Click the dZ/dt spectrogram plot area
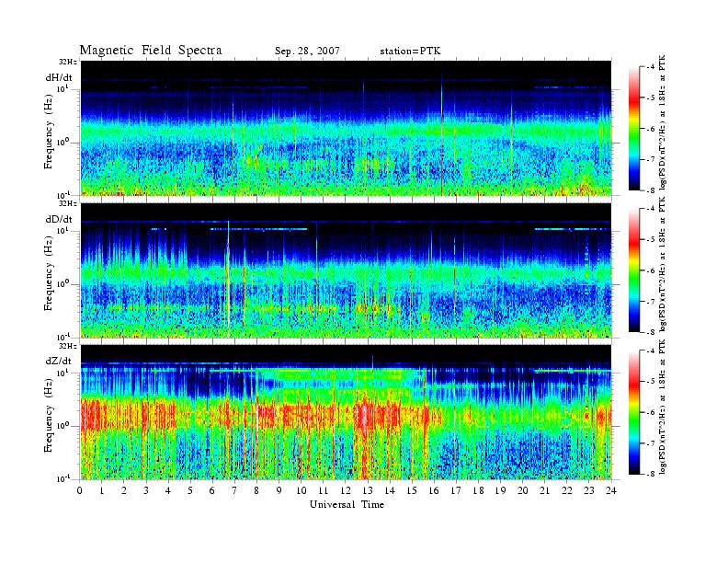 coord(347,412)
